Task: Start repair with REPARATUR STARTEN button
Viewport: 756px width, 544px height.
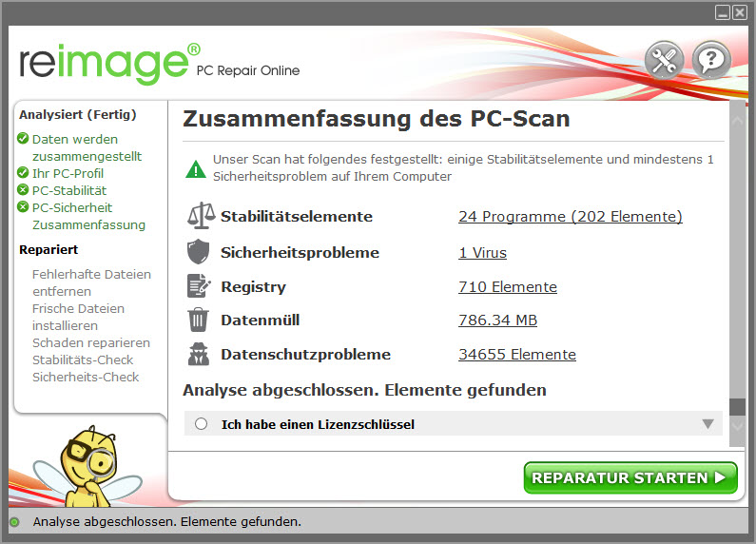Action: click(x=630, y=478)
